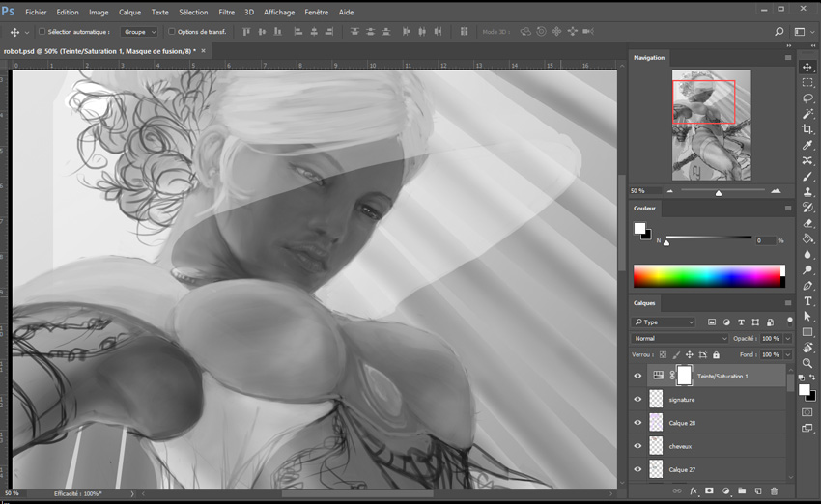Expand the layer Type filter dropdown
The image size is (821, 504).
pos(664,322)
